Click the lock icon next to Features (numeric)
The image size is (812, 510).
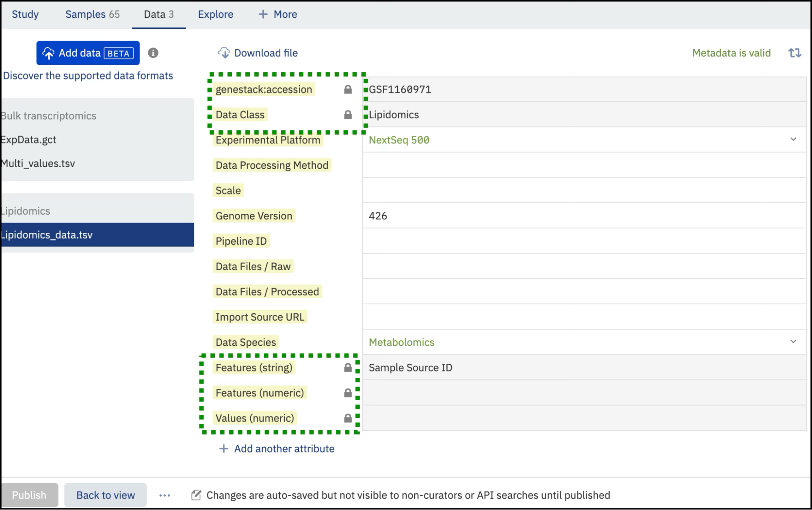pos(348,393)
